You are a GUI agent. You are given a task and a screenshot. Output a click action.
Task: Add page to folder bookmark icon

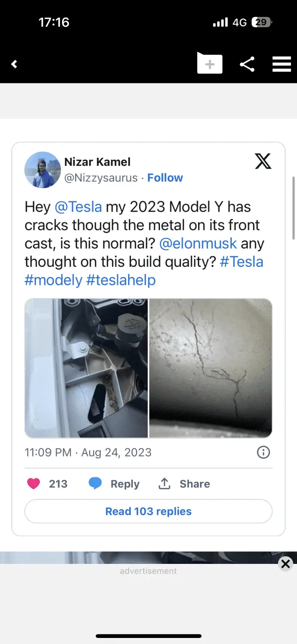209,64
